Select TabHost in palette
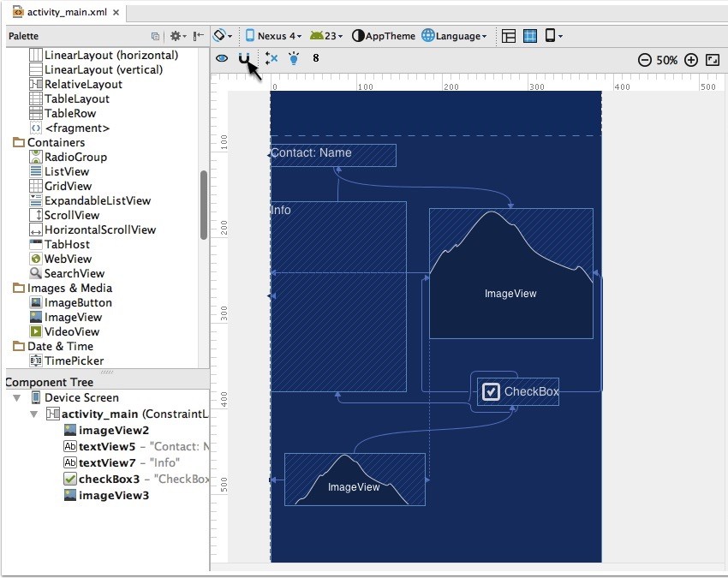Viewport: 728px width, 578px height. pos(59,244)
